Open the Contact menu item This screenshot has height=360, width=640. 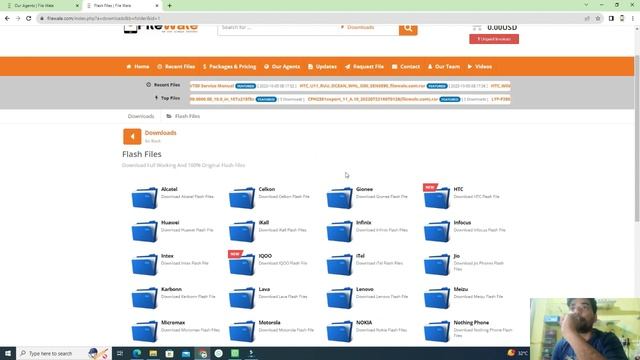406,67
